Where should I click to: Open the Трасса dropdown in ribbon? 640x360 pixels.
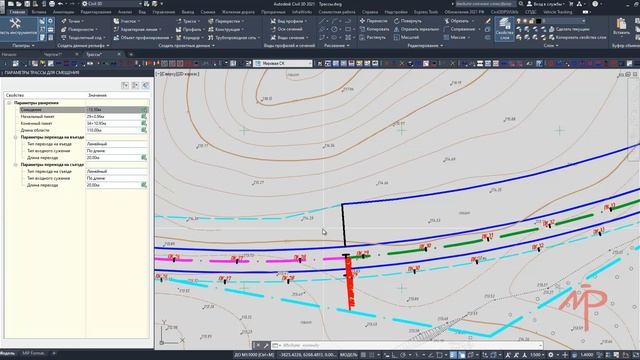coord(187,21)
